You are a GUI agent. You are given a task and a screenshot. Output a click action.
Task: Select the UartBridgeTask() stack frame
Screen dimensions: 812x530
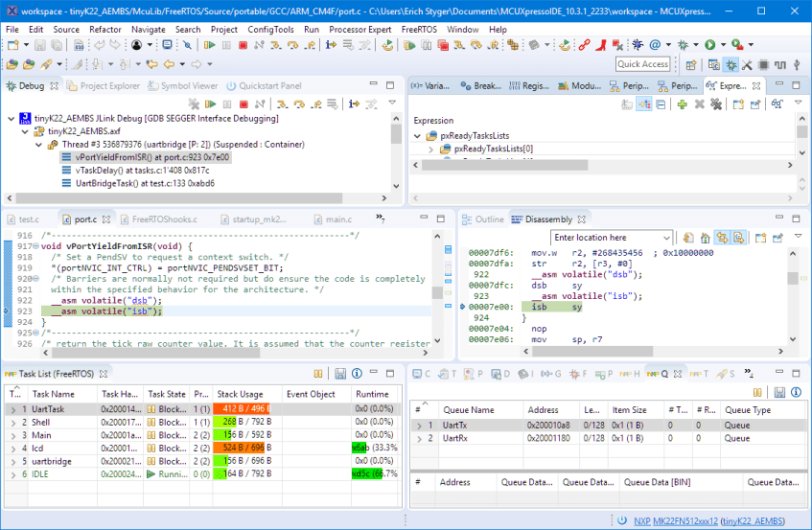(x=145, y=183)
